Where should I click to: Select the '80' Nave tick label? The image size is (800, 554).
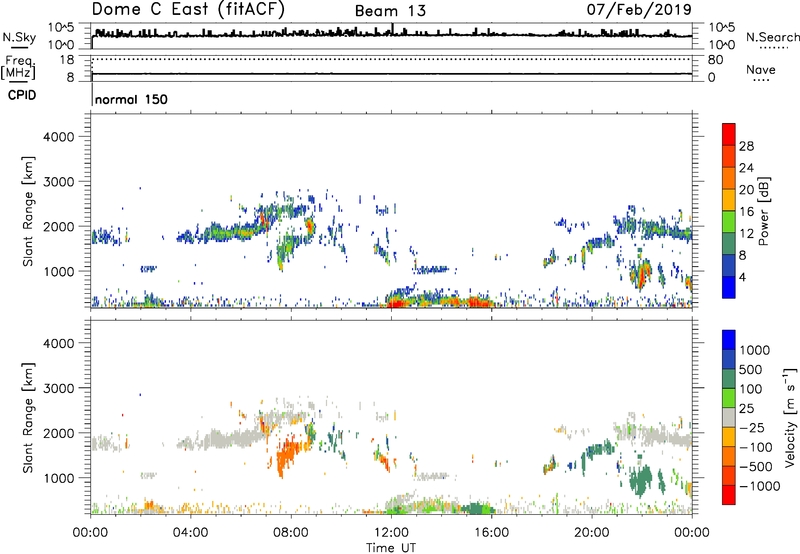(715, 60)
